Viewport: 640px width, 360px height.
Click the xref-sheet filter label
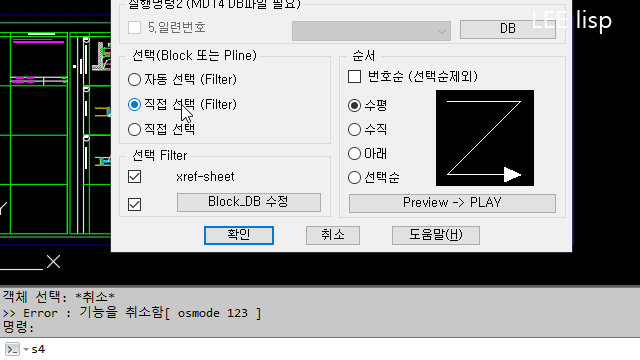point(205,177)
